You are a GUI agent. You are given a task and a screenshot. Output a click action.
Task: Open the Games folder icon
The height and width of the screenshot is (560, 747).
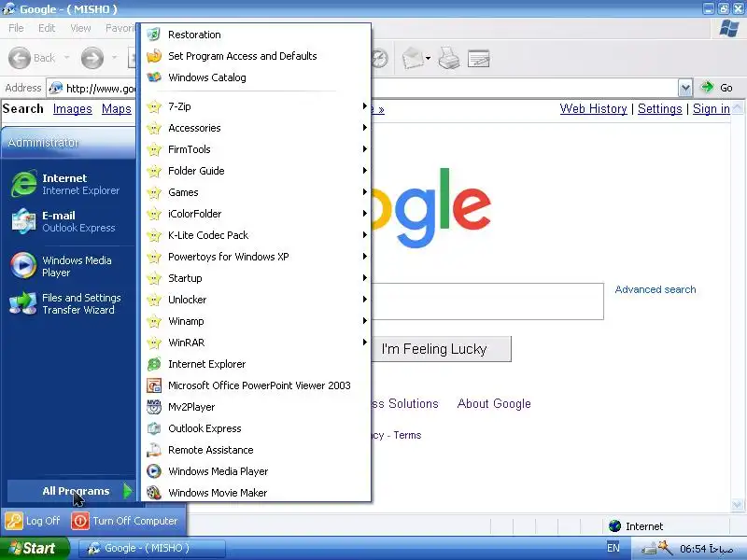click(154, 192)
